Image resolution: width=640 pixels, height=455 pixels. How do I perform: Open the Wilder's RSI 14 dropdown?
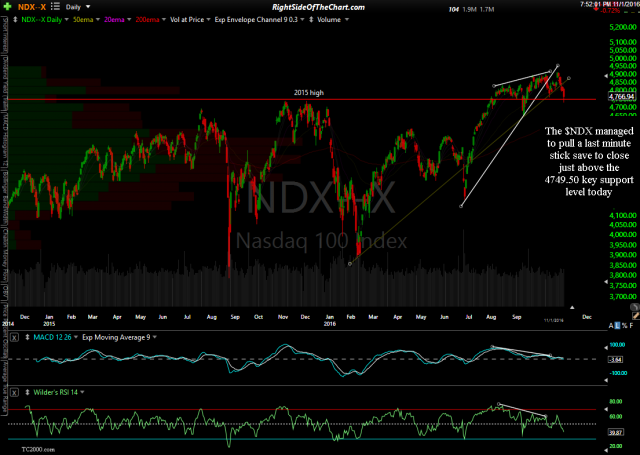coord(82,392)
